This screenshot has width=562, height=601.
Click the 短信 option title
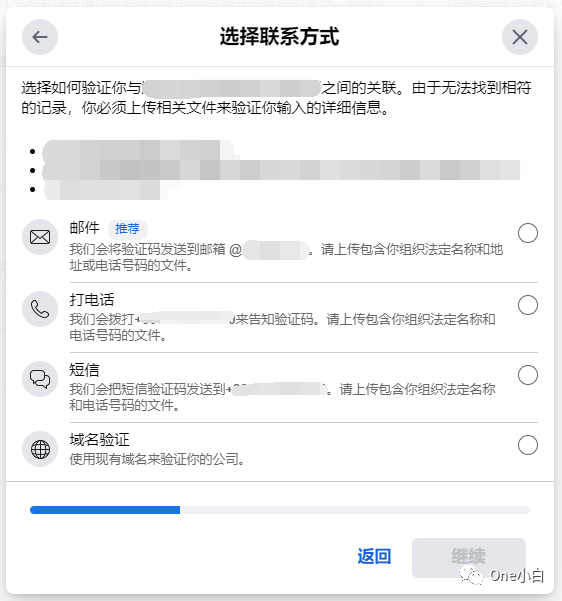click(x=84, y=370)
